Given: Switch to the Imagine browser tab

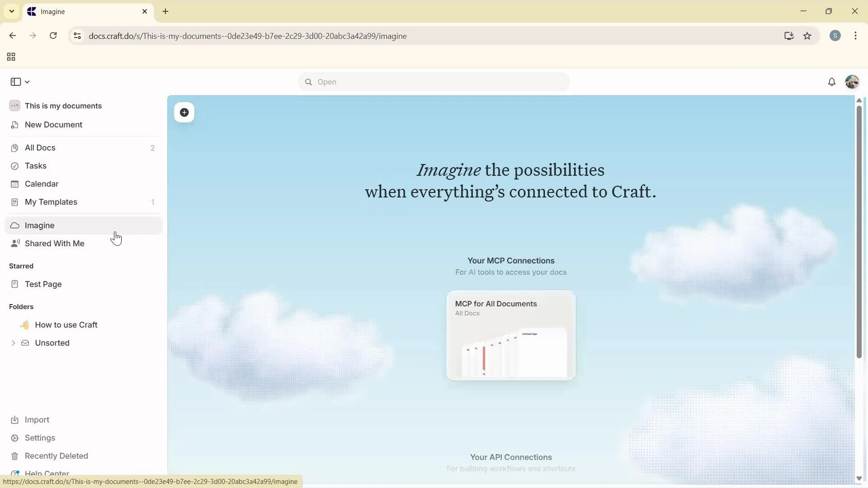Looking at the screenshot, I should (68, 11).
